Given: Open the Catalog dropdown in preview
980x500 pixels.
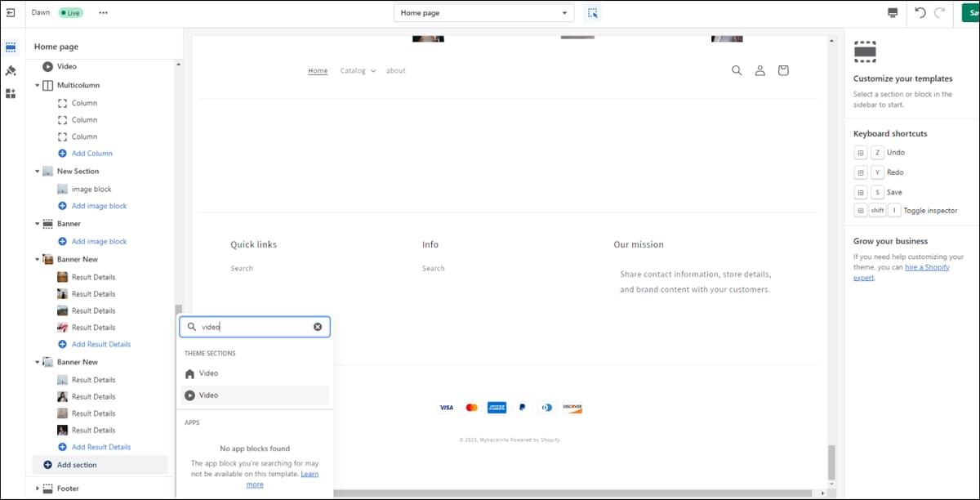Looking at the screenshot, I should pyautogui.click(x=358, y=71).
